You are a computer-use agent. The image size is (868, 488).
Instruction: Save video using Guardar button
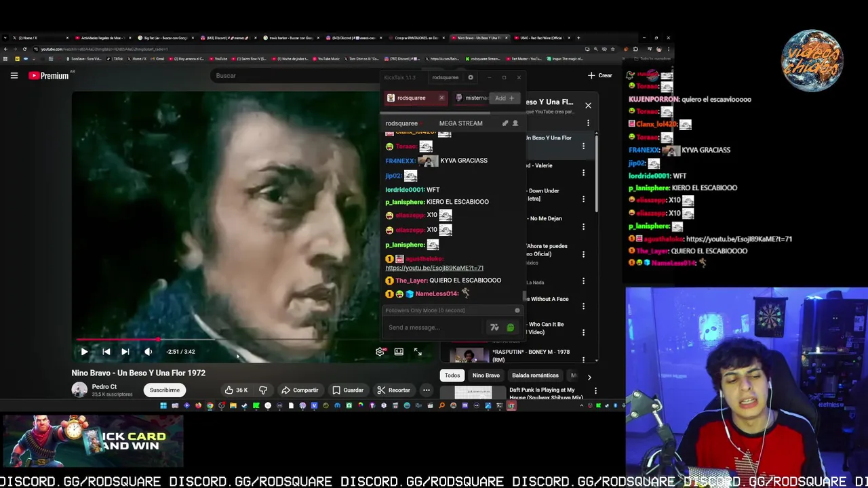coord(348,390)
